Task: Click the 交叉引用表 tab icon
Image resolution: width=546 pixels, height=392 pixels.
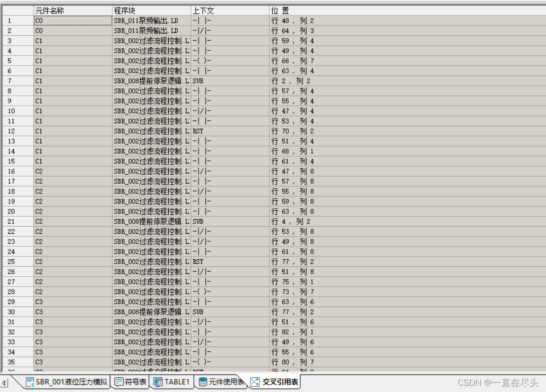Action: (x=255, y=382)
